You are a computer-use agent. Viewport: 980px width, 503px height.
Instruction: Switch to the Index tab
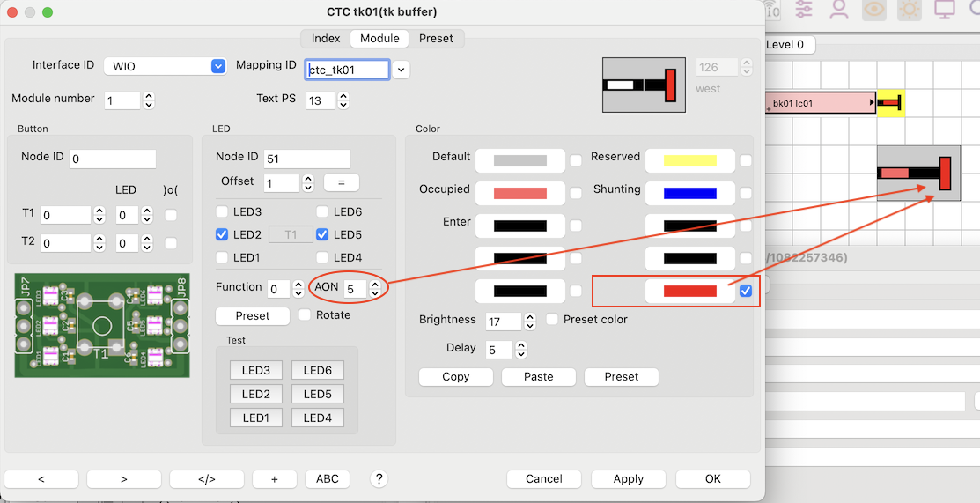coord(326,38)
